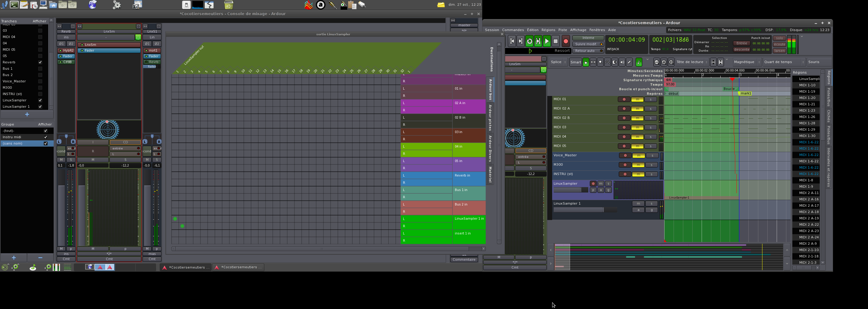Open the Splice edit mode dropdown
This screenshot has height=309, width=868.
click(x=558, y=62)
